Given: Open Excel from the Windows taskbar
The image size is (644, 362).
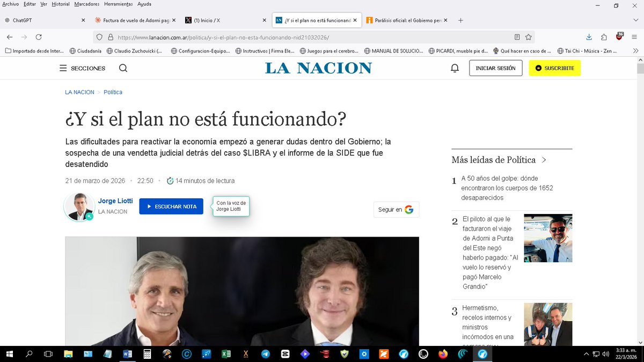Looking at the screenshot, I should 226,354.
